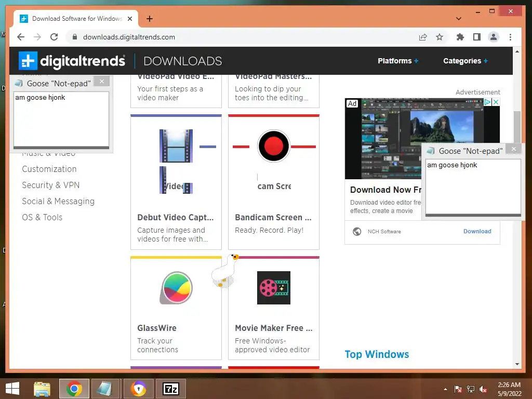Open the Windows Start button

coord(12,389)
